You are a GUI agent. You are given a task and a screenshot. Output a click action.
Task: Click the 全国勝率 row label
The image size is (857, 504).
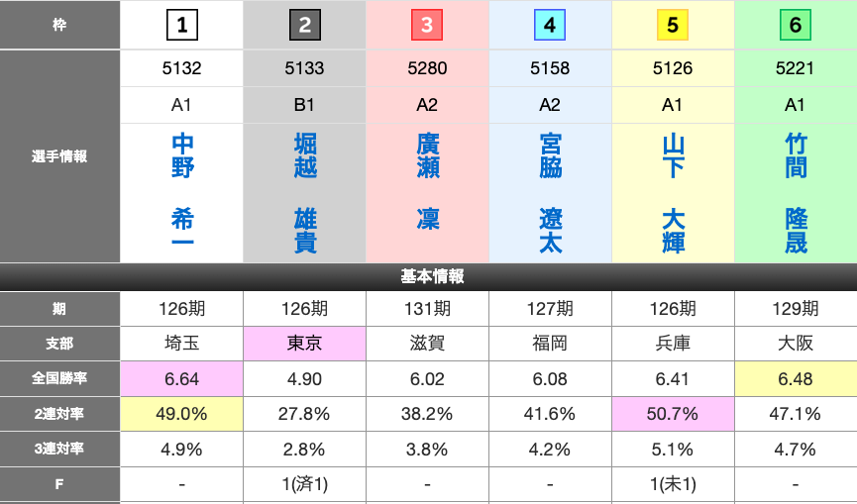point(59,379)
